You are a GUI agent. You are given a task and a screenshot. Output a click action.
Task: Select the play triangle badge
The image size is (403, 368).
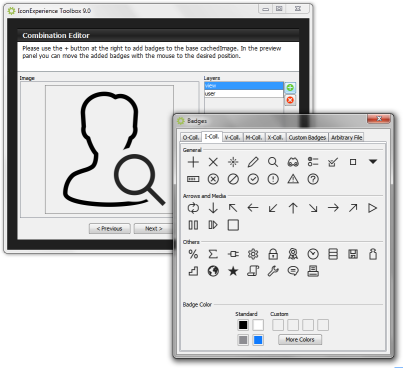[372, 208]
